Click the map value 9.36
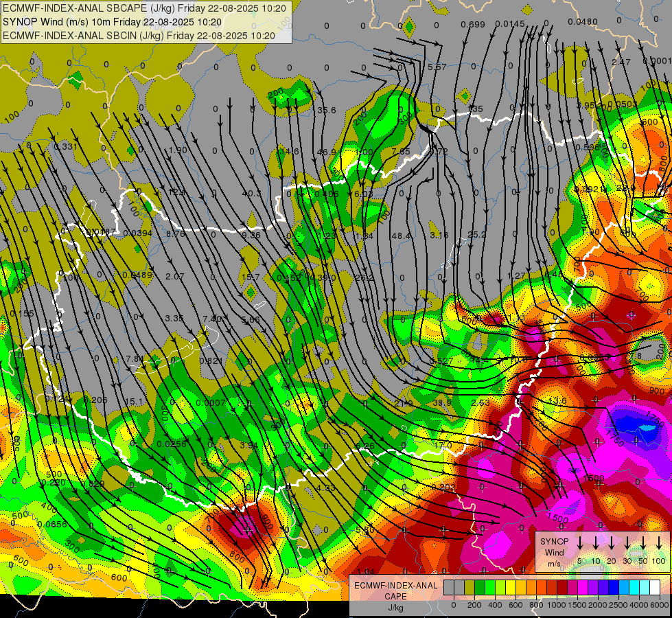 click(251, 235)
